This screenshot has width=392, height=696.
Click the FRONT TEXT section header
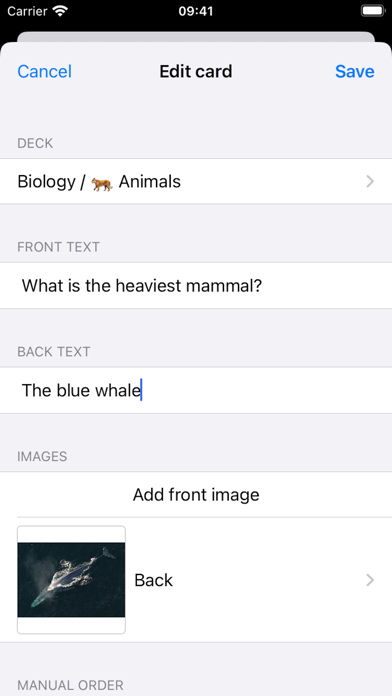point(59,247)
